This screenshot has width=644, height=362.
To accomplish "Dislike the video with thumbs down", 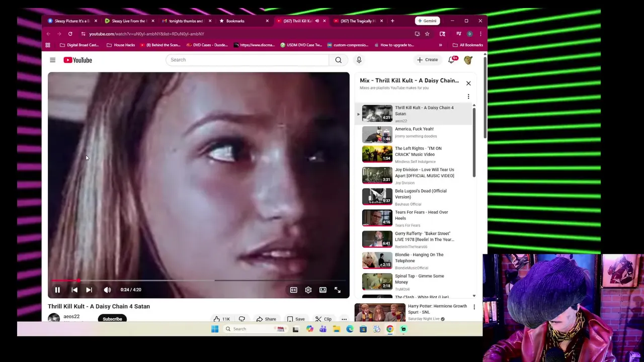I will (x=242, y=319).
